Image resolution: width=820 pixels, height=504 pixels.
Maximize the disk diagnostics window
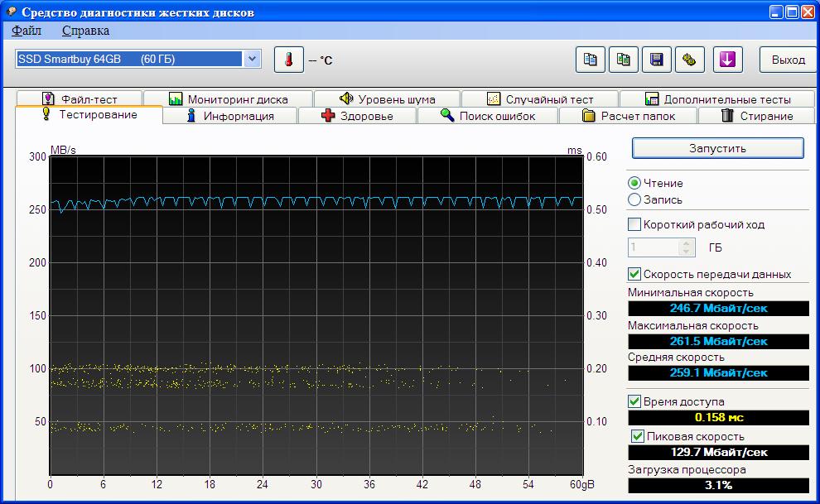792,12
